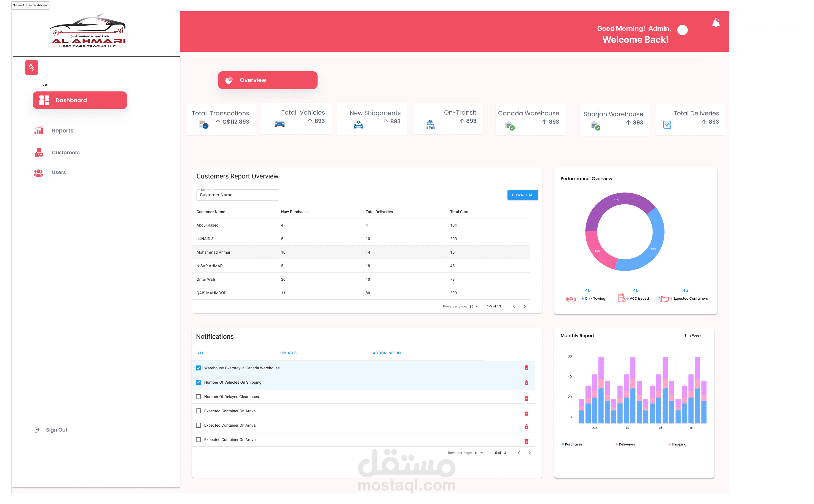Click the Overview button
Viewport: 814px width, 504px height.
(268, 80)
